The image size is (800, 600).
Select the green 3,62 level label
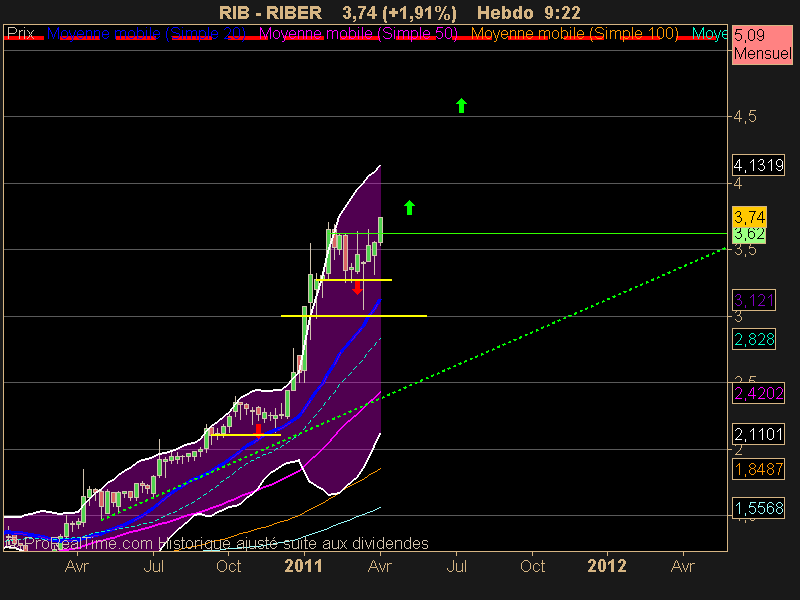tap(749, 234)
